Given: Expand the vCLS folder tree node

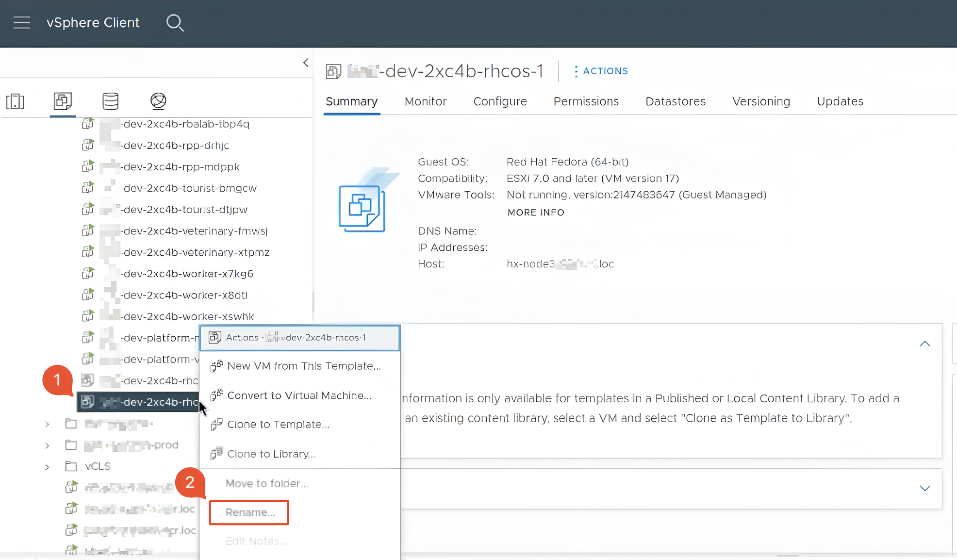Looking at the screenshot, I should [47, 467].
